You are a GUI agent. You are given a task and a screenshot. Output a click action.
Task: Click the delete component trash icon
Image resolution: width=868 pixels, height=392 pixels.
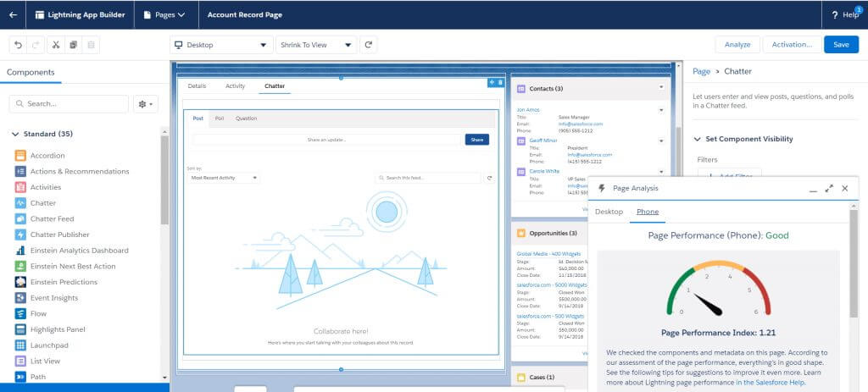point(500,82)
